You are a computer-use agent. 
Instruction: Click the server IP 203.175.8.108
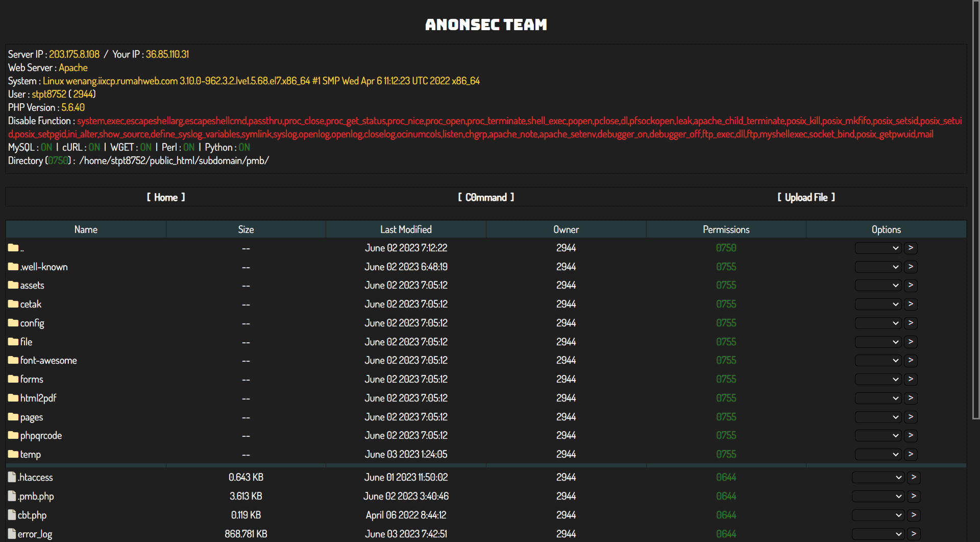pyautogui.click(x=75, y=54)
